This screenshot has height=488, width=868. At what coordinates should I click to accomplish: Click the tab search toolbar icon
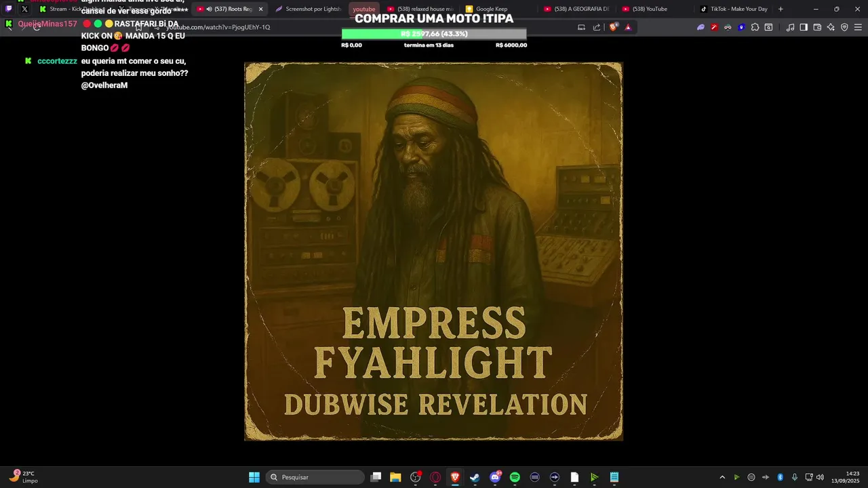(768, 27)
